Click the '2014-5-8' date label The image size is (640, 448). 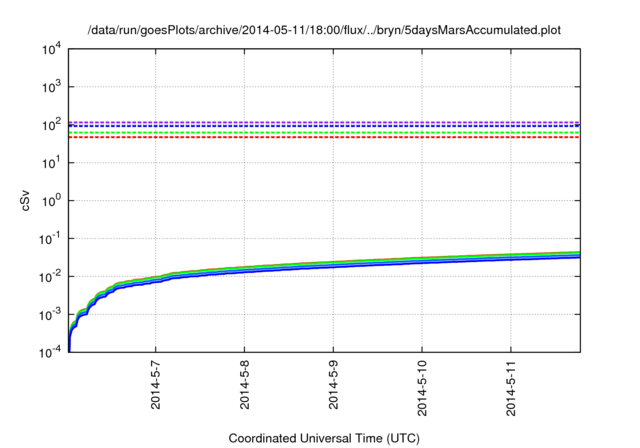click(244, 385)
